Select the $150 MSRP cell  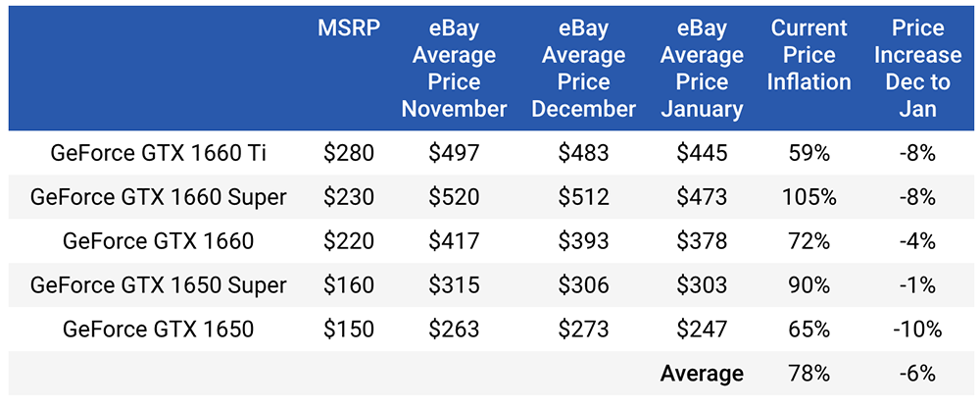tap(349, 330)
